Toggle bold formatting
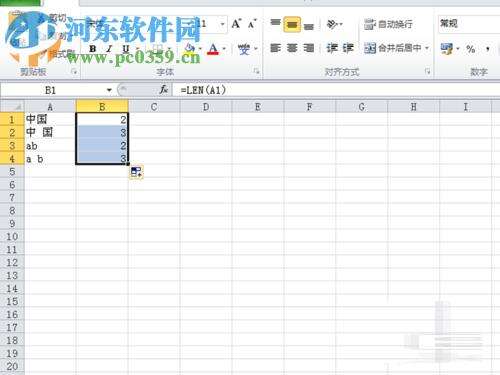The height and width of the screenshot is (375, 500). 93,49
